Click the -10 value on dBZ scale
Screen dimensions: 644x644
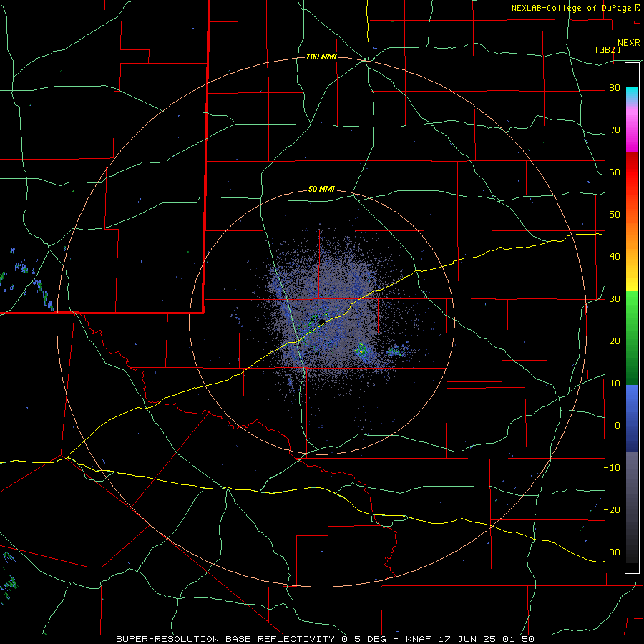pos(612,468)
